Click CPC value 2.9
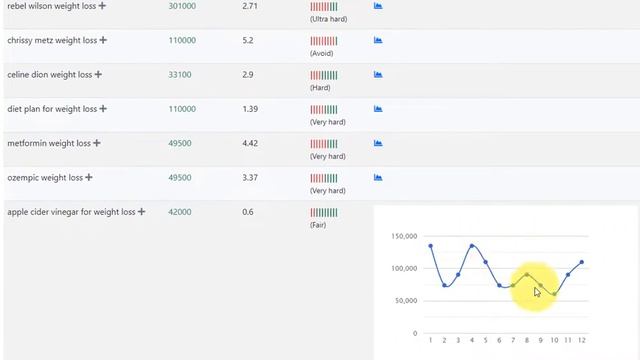 (x=248, y=75)
